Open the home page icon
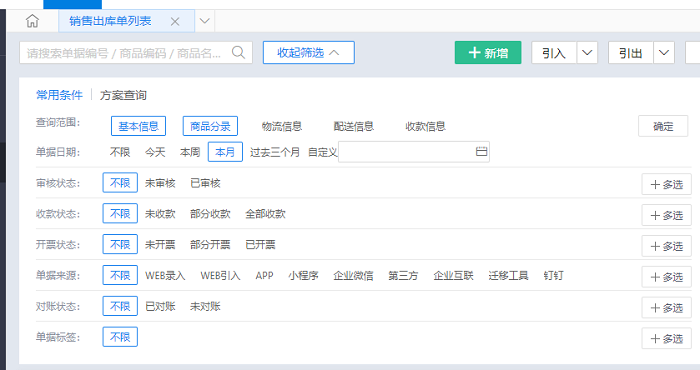 [x=32, y=21]
